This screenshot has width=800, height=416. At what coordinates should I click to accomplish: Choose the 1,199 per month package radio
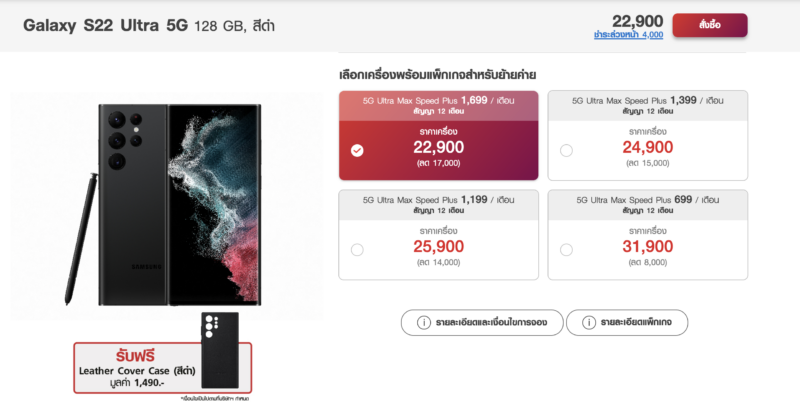pos(357,250)
